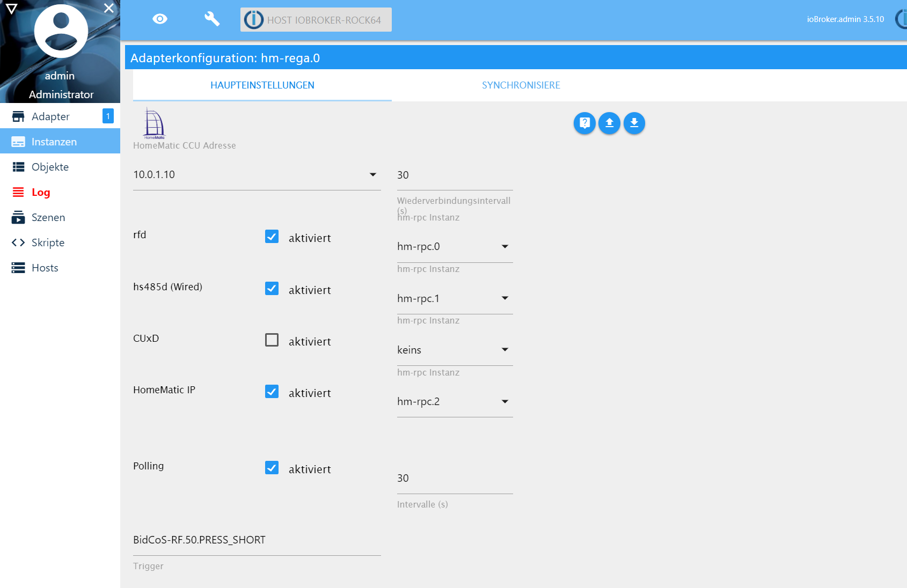The width and height of the screenshot is (907, 588).
Task: Open the hm-rpc.2 instance dropdown
Action: click(x=455, y=401)
